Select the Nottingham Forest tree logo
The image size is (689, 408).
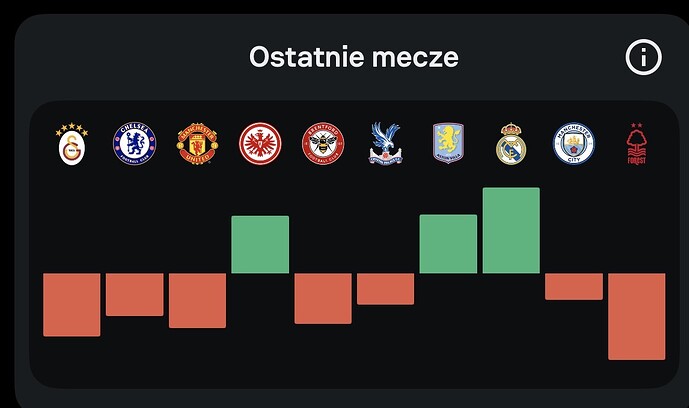(636, 145)
